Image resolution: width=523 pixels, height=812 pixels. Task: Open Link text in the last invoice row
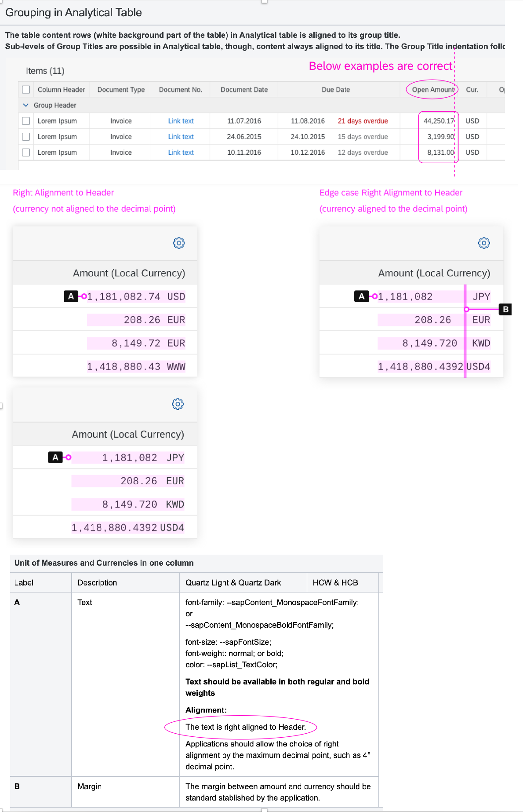pyautogui.click(x=180, y=153)
